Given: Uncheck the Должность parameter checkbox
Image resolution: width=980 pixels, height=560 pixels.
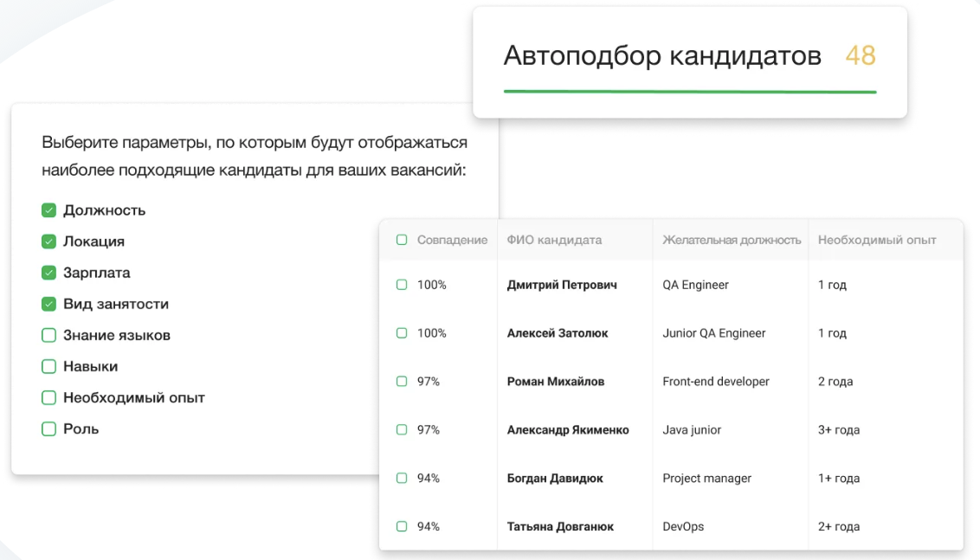Looking at the screenshot, I should 48,210.
